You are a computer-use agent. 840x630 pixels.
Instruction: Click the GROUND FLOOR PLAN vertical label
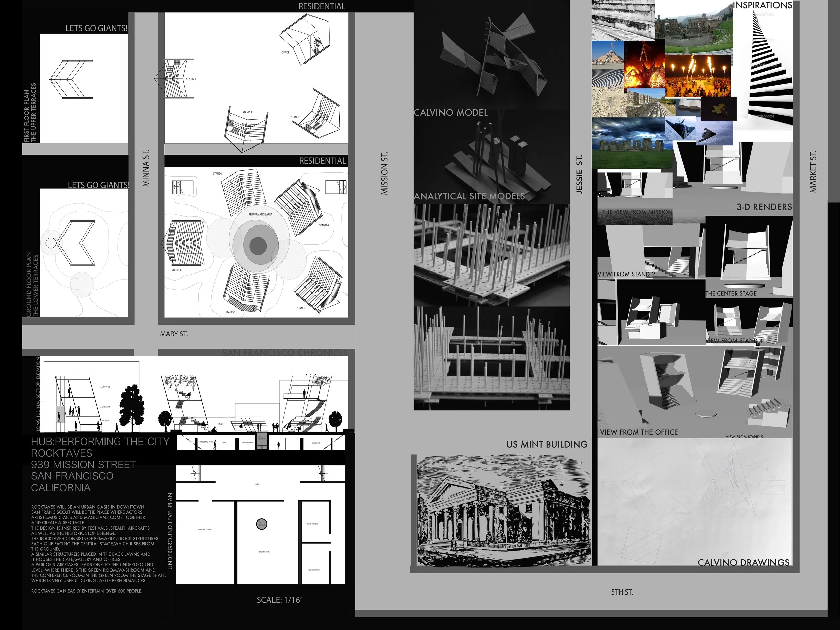pos(29,285)
